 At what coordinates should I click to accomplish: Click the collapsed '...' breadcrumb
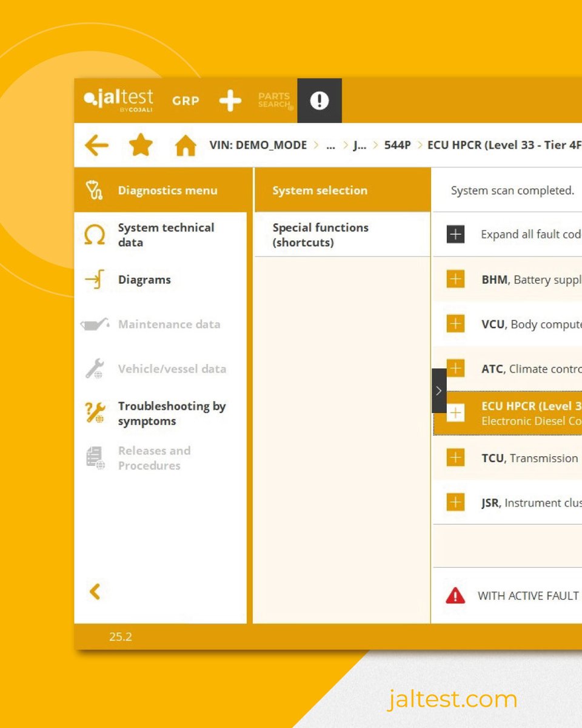coord(331,146)
